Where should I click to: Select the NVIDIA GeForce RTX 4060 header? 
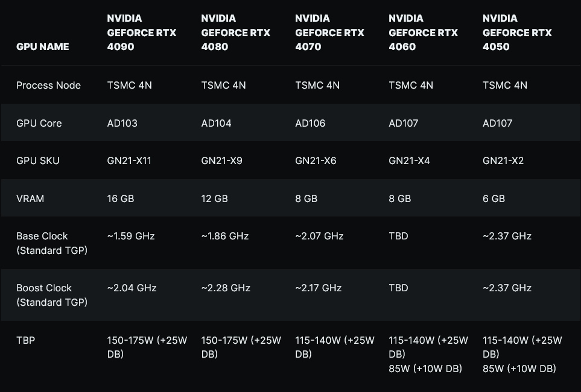click(x=424, y=33)
